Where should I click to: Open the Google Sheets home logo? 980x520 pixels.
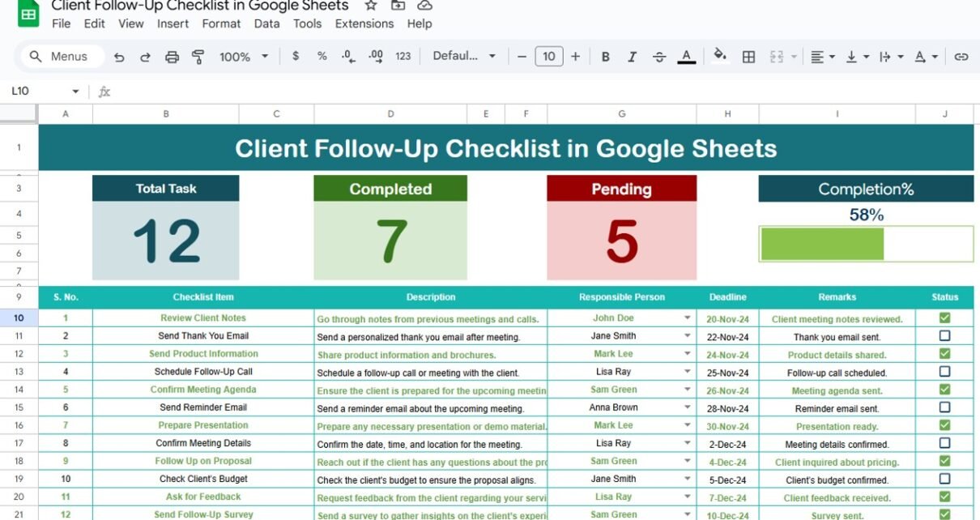[x=28, y=13]
